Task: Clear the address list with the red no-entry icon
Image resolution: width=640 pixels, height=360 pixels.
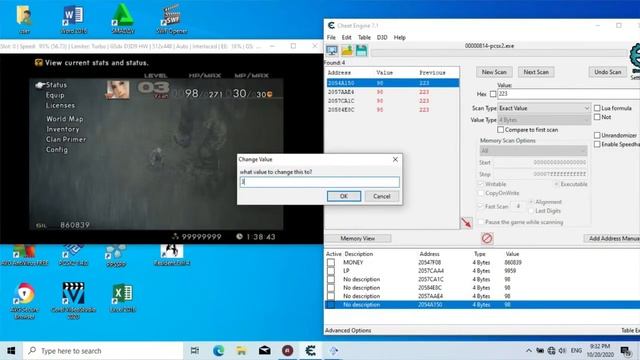Action: (487, 238)
